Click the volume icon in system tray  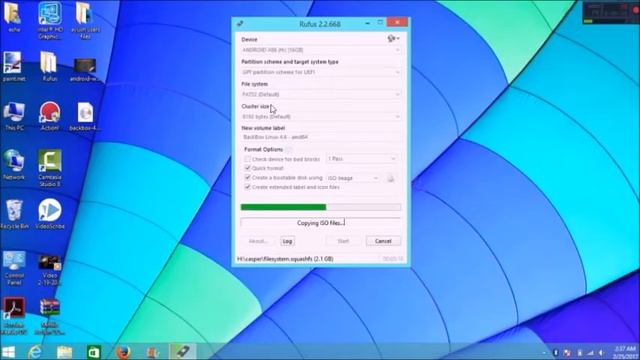click(x=601, y=352)
